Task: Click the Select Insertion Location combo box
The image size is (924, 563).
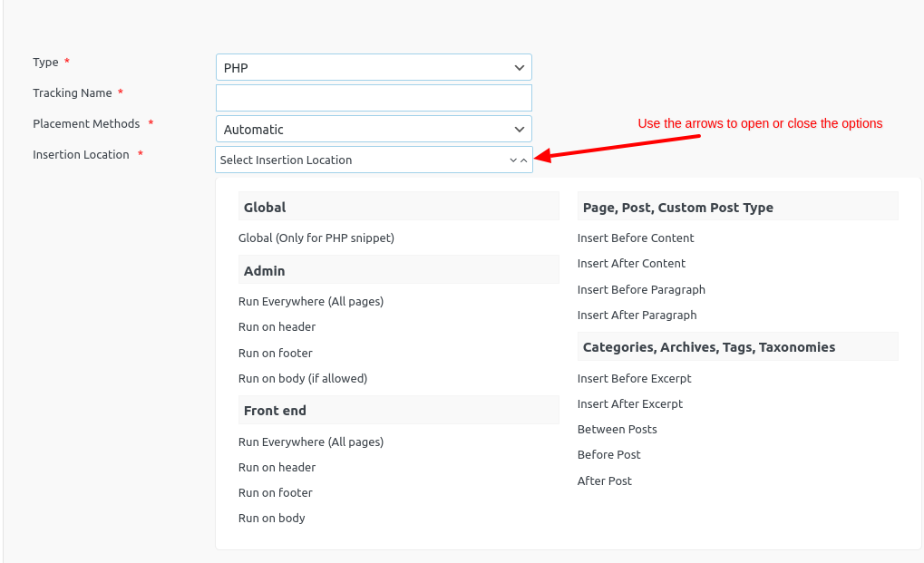Action: 363,160
